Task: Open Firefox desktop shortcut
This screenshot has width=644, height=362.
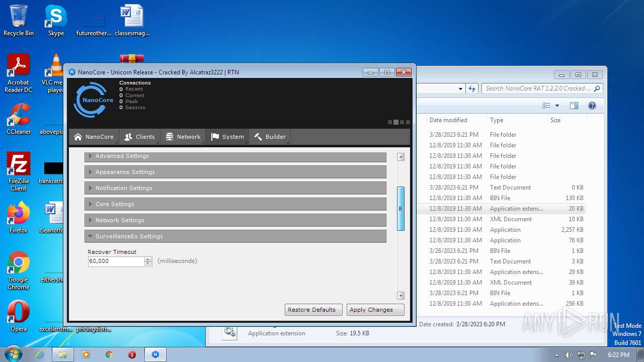Action: [x=19, y=218]
